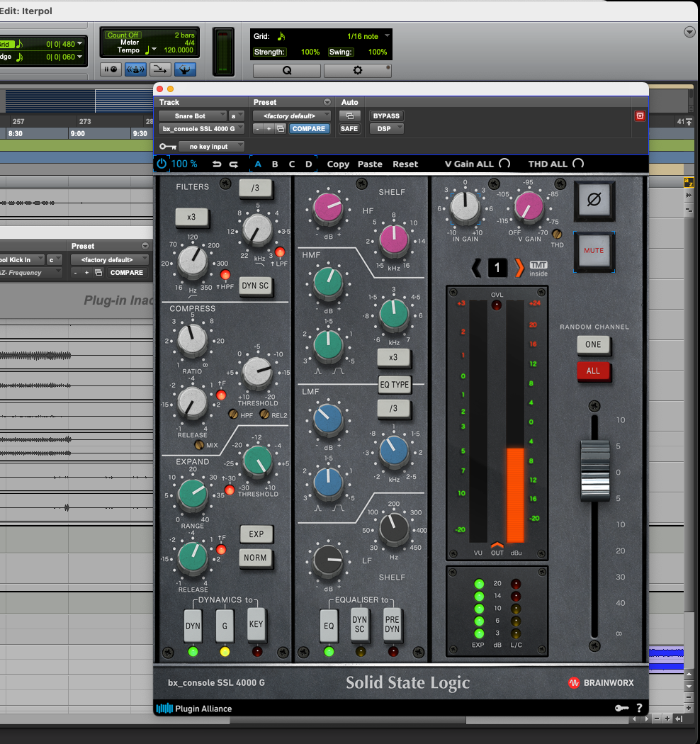Toggle the HPF red LED in Filters
This screenshot has height=744, width=700.
(225, 275)
